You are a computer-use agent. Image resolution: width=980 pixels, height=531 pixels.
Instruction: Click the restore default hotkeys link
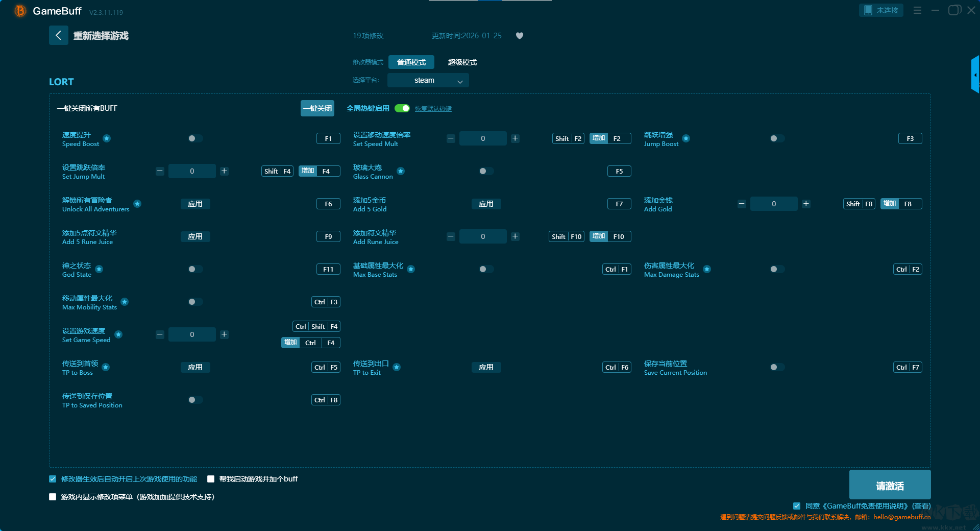click(x=433, y=109)
